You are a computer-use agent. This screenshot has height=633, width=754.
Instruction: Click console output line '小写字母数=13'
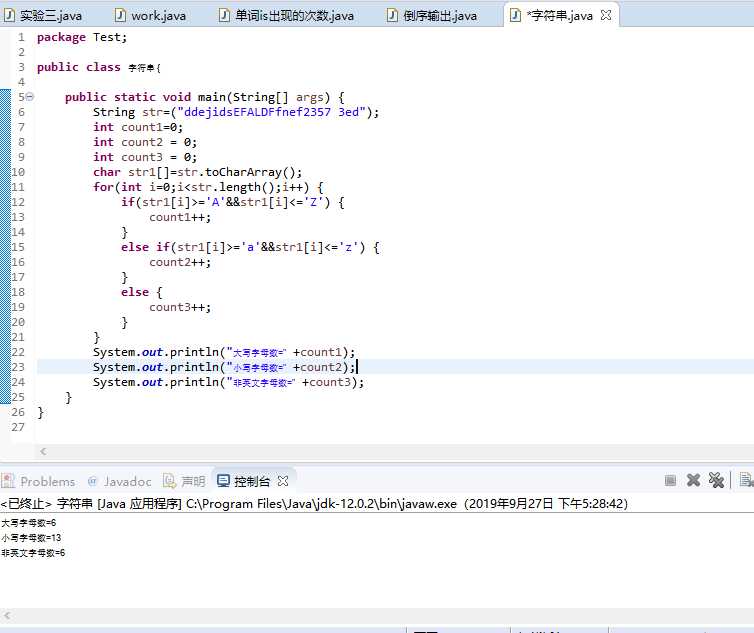pos(31,538)
